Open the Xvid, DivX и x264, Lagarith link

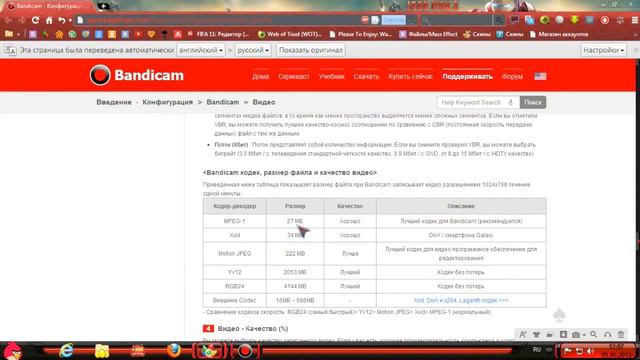(x=461, y=300)
